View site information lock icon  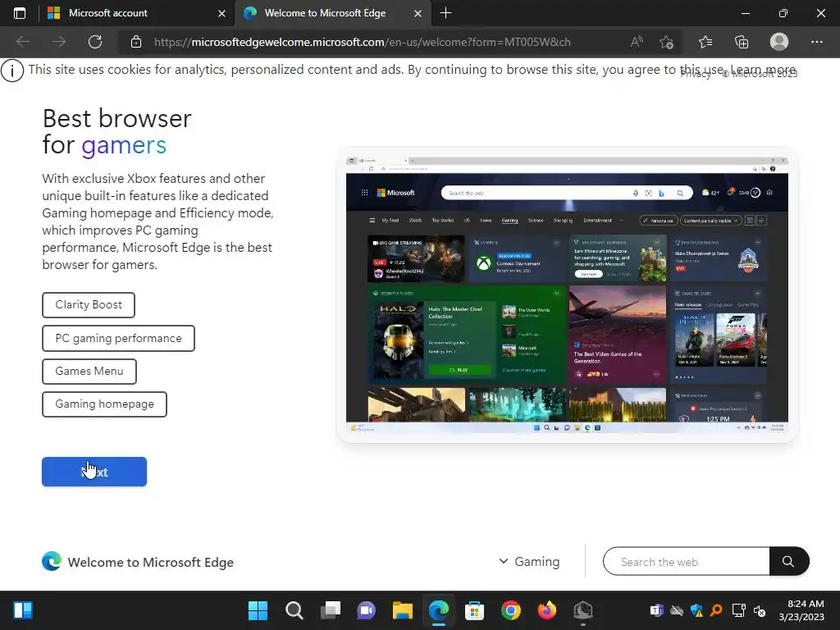point(136,42)
